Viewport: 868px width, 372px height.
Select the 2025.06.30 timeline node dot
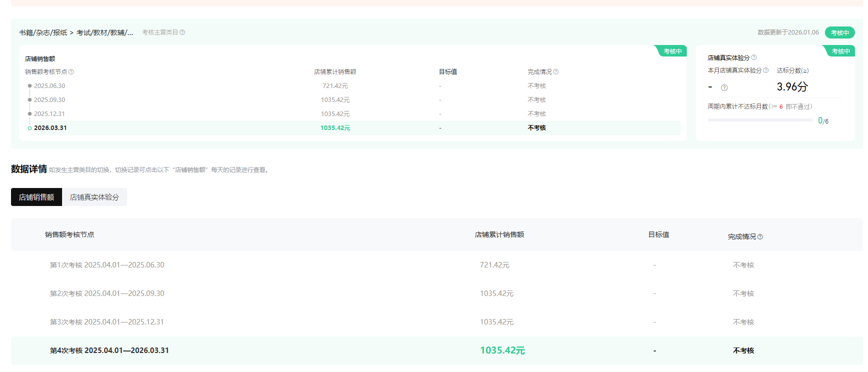(30, 86)
